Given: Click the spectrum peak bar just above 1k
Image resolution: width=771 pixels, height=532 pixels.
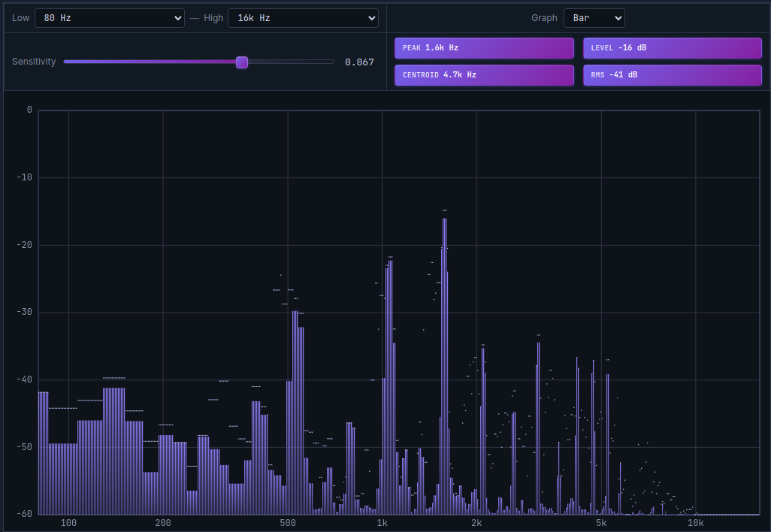Looking at the screenshot, I should 390,388.
